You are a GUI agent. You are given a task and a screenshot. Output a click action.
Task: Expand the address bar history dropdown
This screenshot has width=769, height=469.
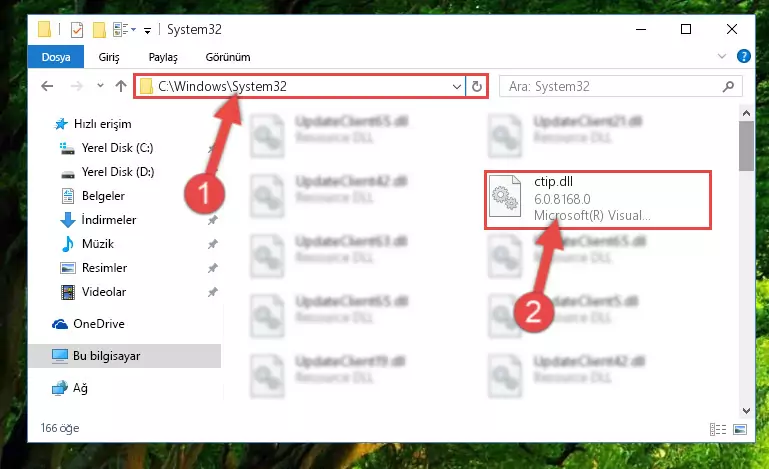pyautogui.click(x=457, y=87)
